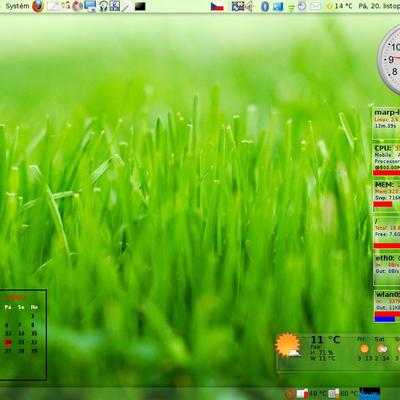This screenshot has width=400, height=400.
Task: Click the 40 °C temperature sensor icon
Action: pyautogui.click(x=302, y=394)
